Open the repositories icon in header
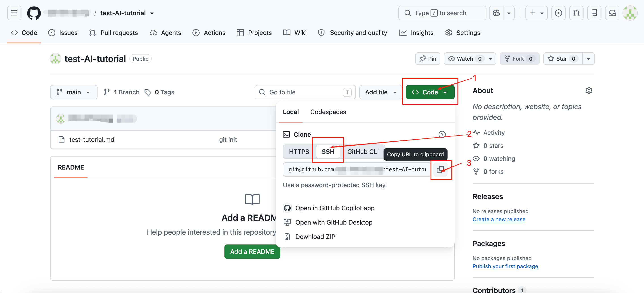The width and height of the screenshot is (644, 293). pyautogui.click(x=594, y=13)
